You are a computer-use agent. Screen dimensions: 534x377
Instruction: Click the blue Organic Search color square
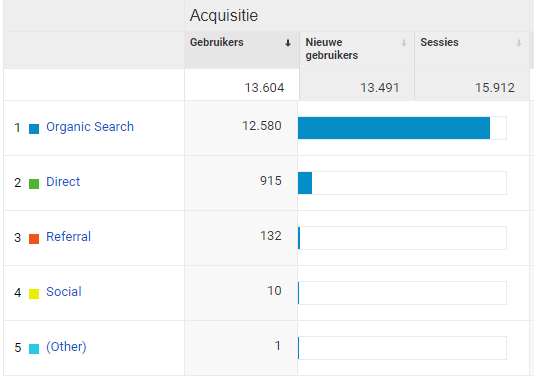pyautogui.click(x=34, y=129)
